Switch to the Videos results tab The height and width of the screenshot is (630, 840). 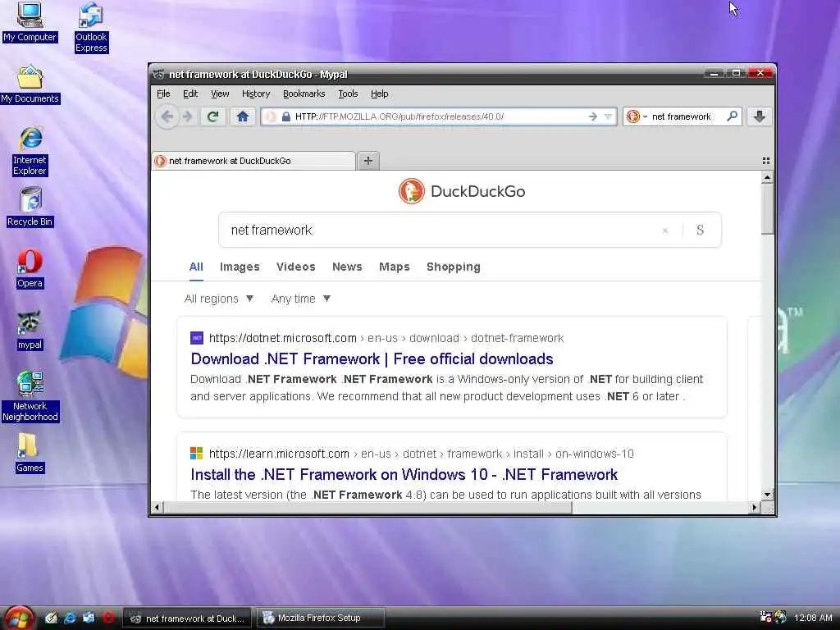point(295,267)
